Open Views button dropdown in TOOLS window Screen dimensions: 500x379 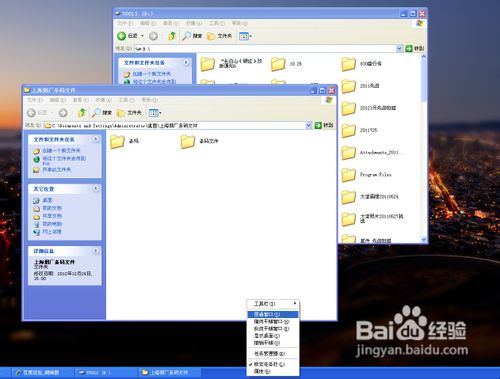(x=245, y=36)
